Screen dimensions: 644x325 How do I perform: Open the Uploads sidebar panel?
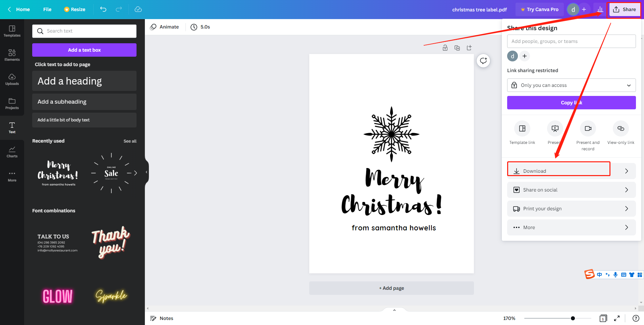pos(12,79)
